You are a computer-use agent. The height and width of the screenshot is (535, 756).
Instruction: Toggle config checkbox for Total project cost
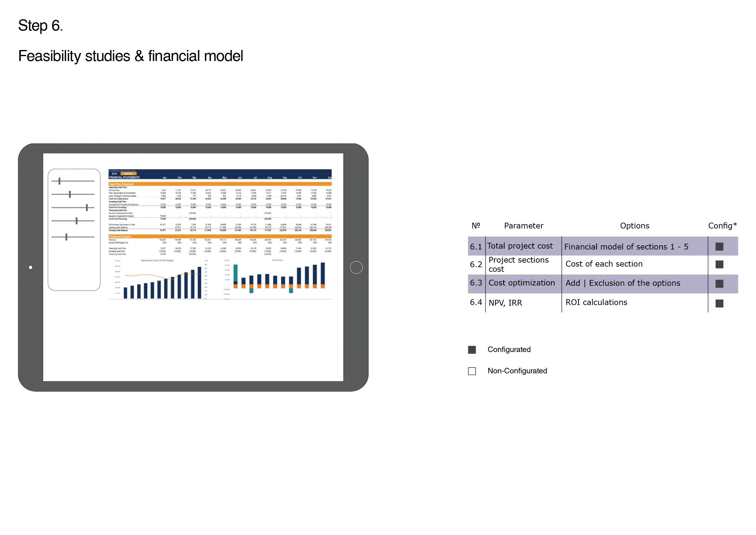click(x=719, y=247)
